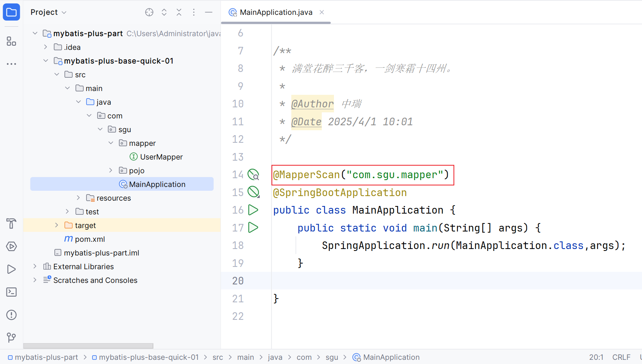
Task: Click the Scratches and Consoles icon
Action: click(x=47, y=279)
